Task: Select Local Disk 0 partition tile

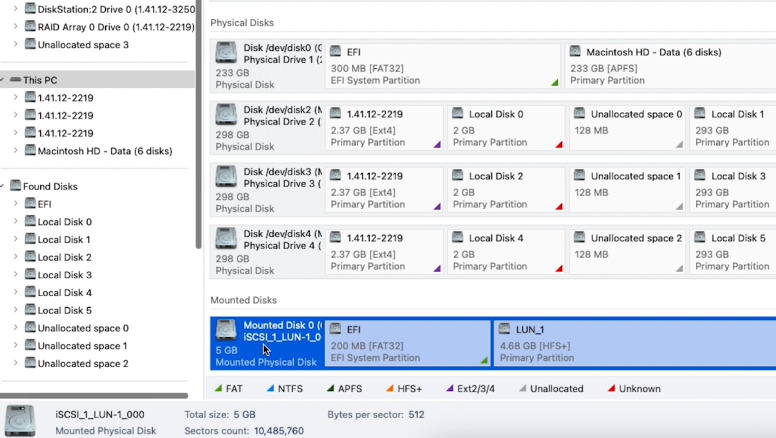Action: click(x=506, y=128)
